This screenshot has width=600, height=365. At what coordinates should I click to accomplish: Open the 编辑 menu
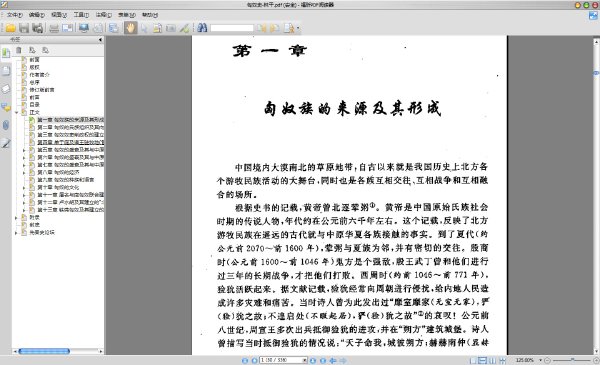tap(37, 15)
